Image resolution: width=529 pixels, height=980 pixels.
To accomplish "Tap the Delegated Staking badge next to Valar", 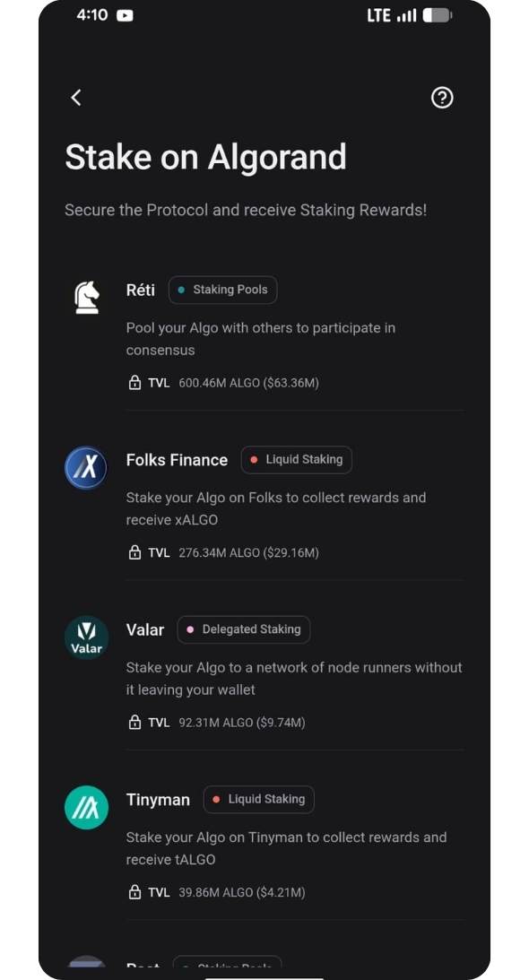I will point(243,629).
